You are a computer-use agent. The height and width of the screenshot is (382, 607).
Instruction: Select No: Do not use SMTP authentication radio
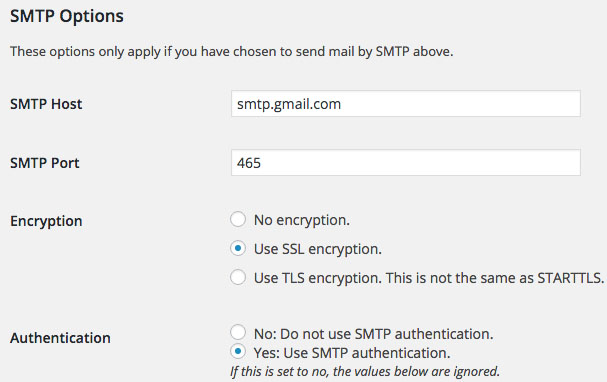pos(238,332)
